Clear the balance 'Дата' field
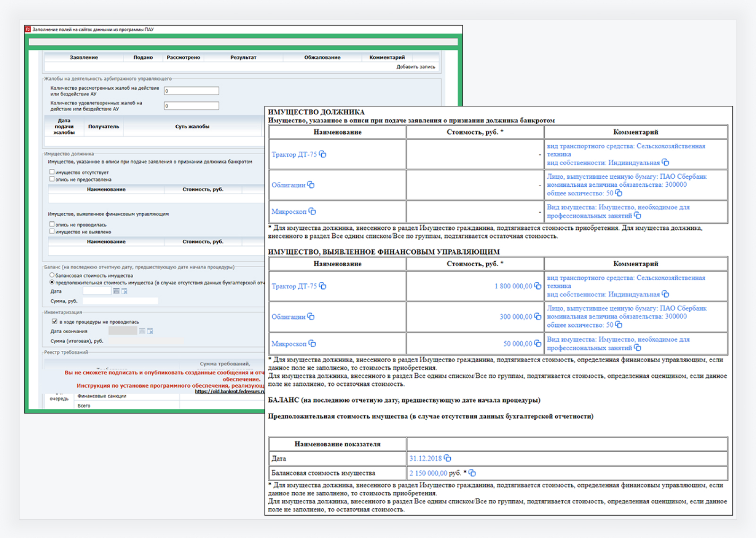756x538 pixels. pos(125,291)
